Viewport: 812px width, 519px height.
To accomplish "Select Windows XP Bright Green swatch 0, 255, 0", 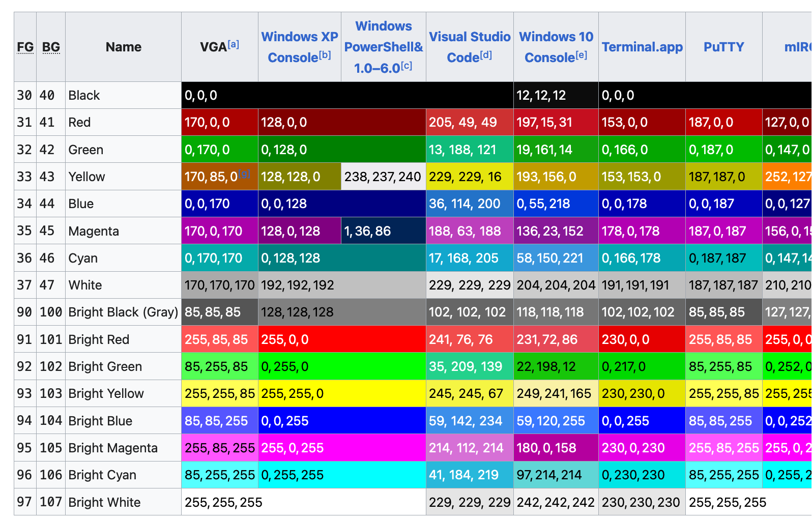I will click(342, 366).
